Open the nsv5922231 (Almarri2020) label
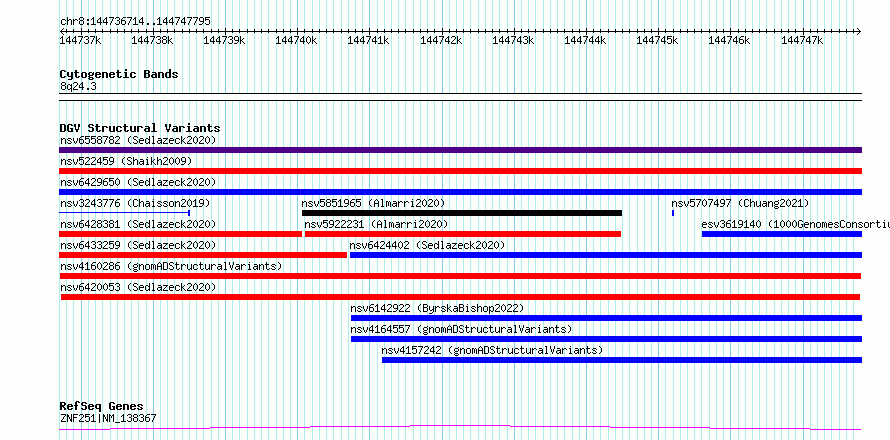This screenshot has height=440, width=890. click(x=376, y=224)
